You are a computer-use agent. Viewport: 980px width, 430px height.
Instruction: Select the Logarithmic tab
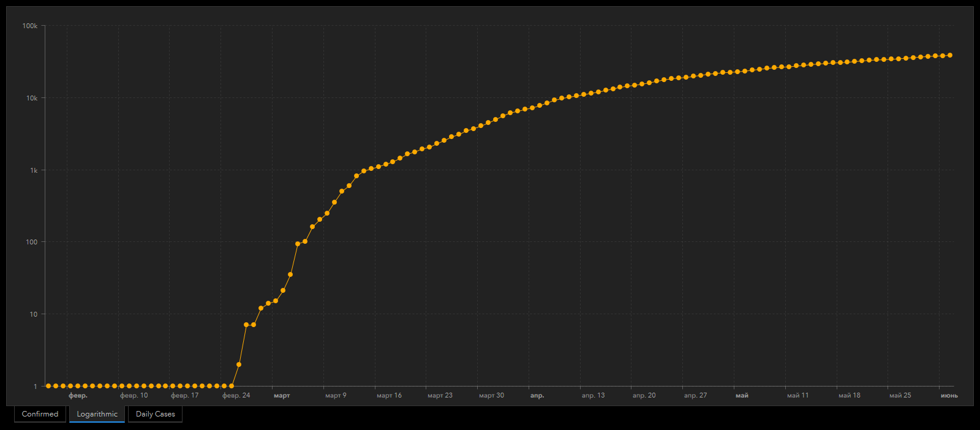pyautogui.click(x=97, y=414)
